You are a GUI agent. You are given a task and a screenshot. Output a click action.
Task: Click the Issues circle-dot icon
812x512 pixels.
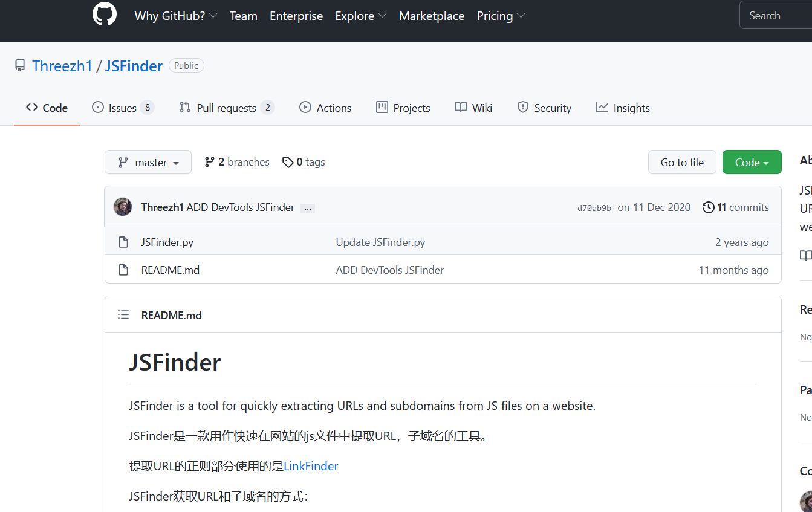(98, 107)
